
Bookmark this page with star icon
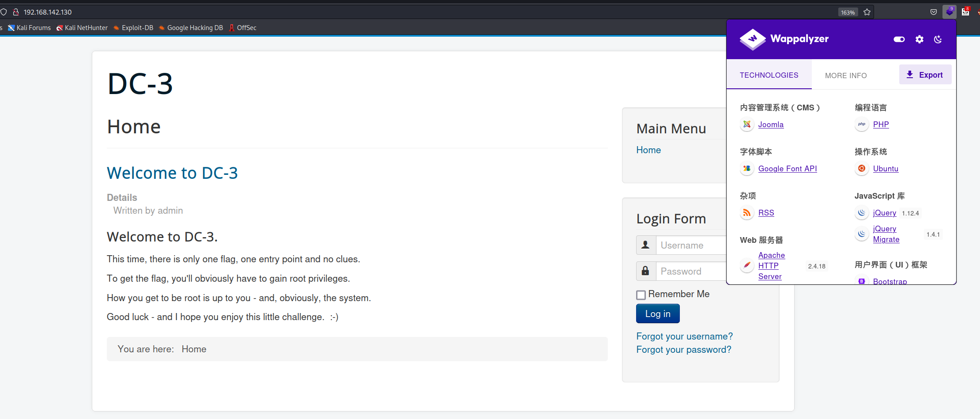867,12
